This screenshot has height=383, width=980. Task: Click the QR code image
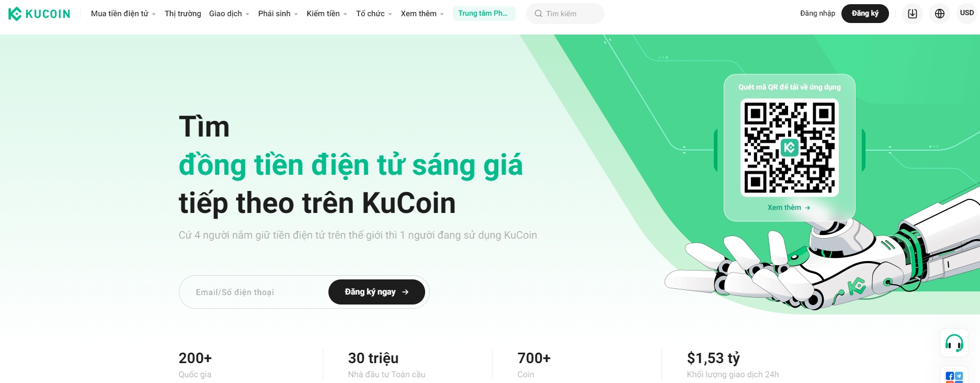pyautogui.click(x=790, y=148)
